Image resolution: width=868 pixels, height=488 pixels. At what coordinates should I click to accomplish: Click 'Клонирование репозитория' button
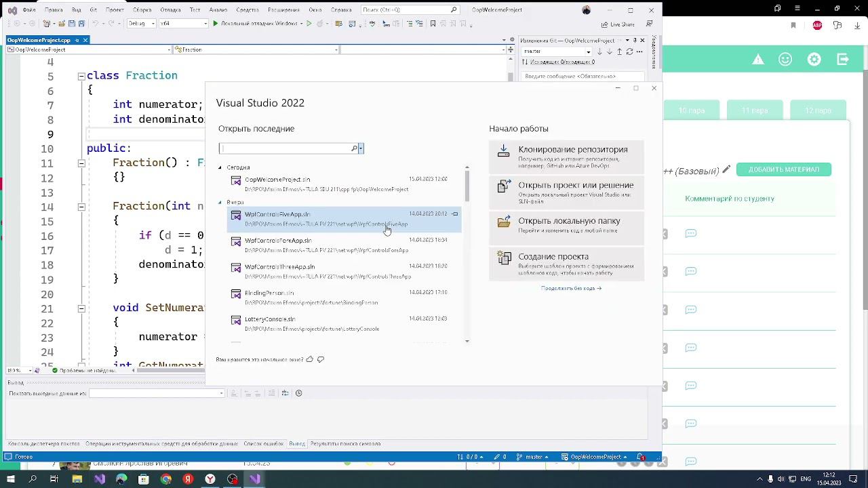click(x=566, y=156)
